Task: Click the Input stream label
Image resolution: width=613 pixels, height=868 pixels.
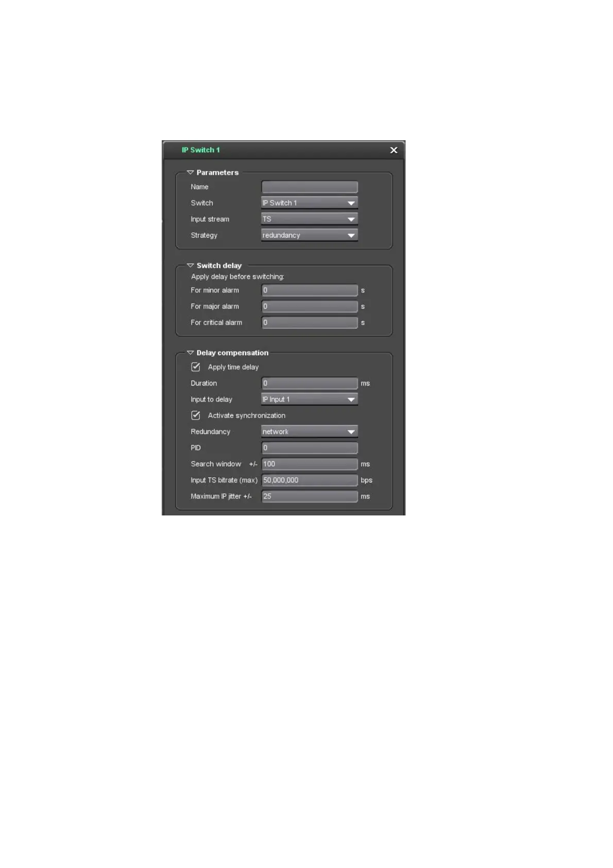Action: coord(210,219)
